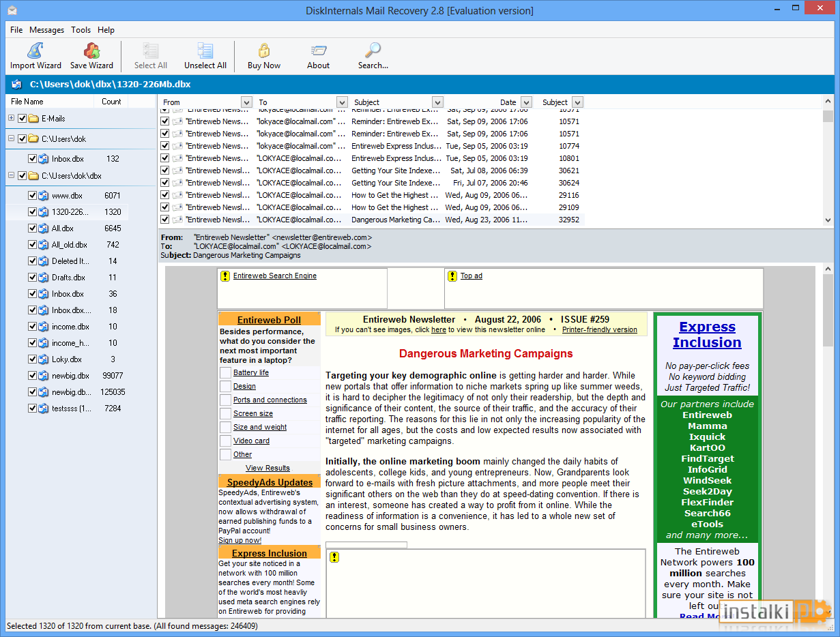The height and width of the screenshot is (637, 840).
Task: Open the To column filter dropdown
Action: click(x=342, y=102)
